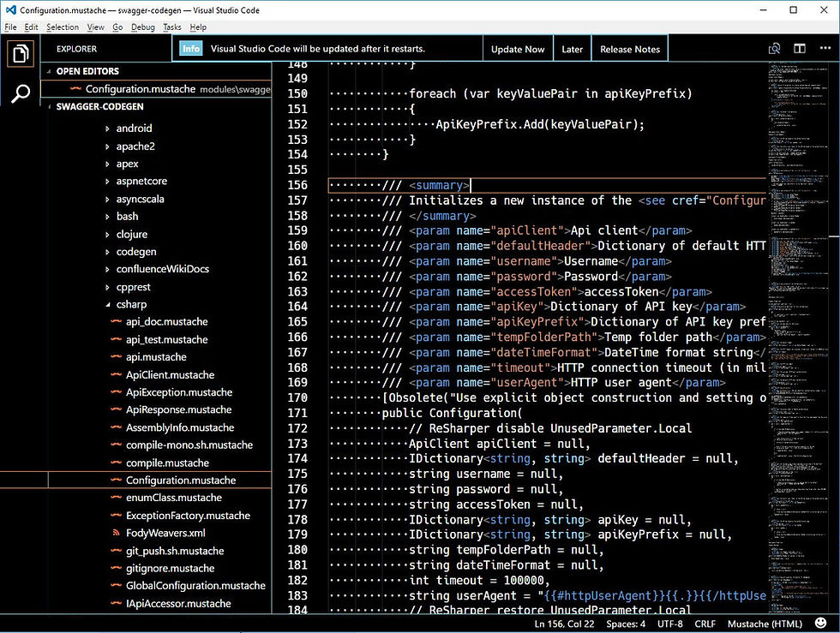840x633 pixels.
Task: Click the EXPLORER panel title
Action: tap(76, 49)
